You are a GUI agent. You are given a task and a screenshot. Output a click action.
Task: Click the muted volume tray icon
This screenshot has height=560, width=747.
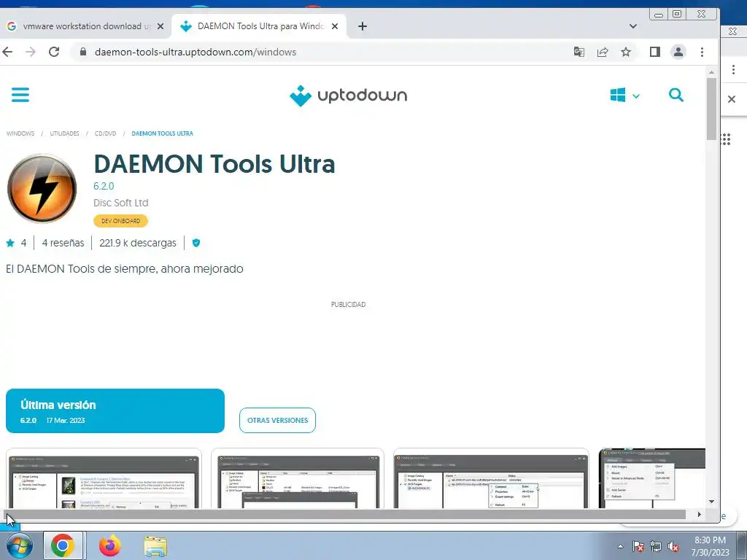pyautogui.click(x=673, y=546)
